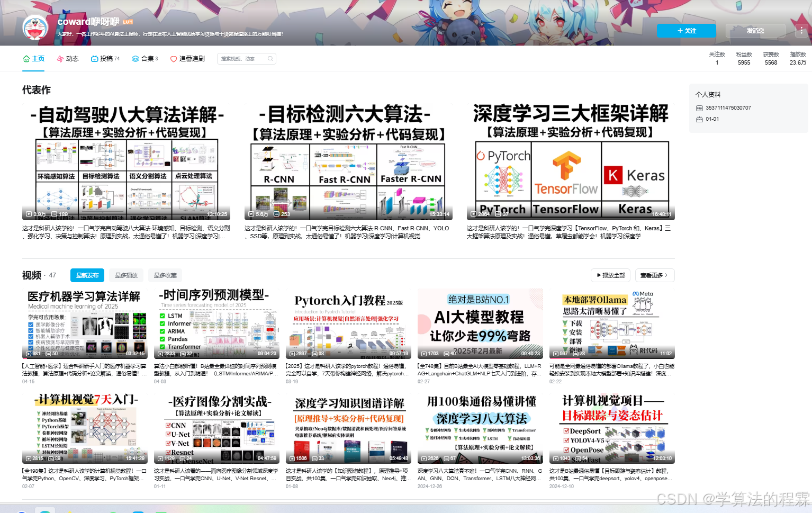Open the Pytorch入门教程 video thumbnail
Viewport: 812px width, 513px height.
coord(348,323)
